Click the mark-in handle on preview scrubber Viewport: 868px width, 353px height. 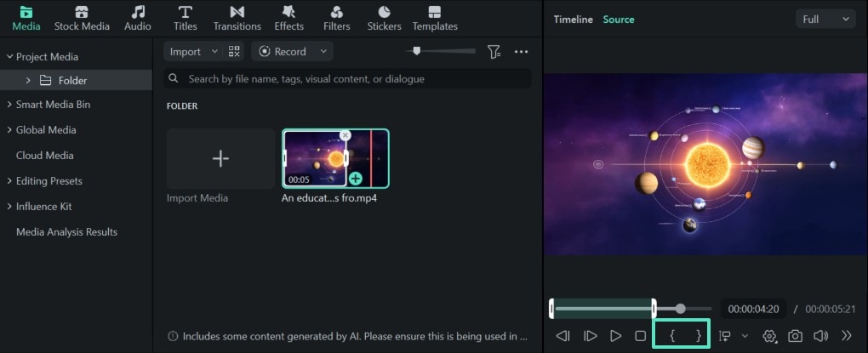[x=551, y=309]
